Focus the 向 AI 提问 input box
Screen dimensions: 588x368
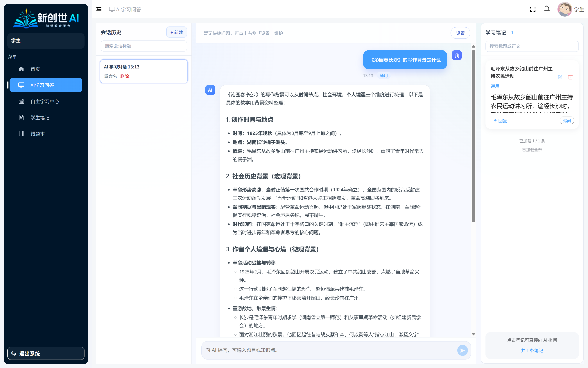point(329,350)
